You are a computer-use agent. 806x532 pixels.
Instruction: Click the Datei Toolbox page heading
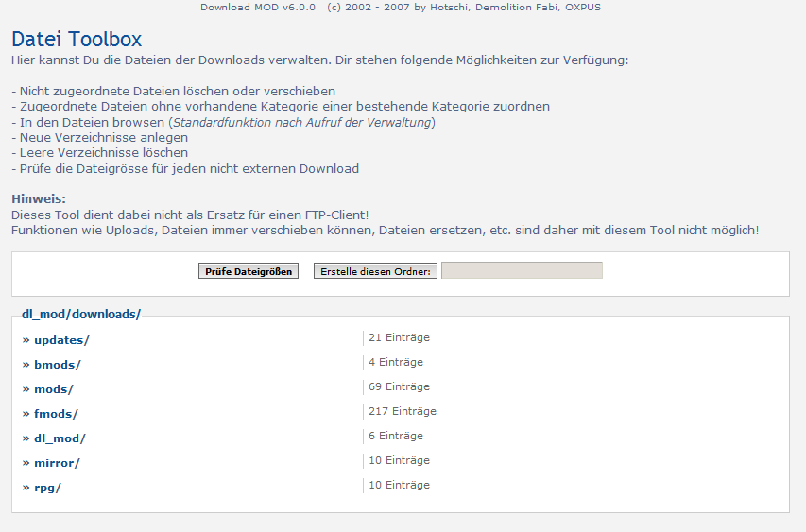[77, 40]
